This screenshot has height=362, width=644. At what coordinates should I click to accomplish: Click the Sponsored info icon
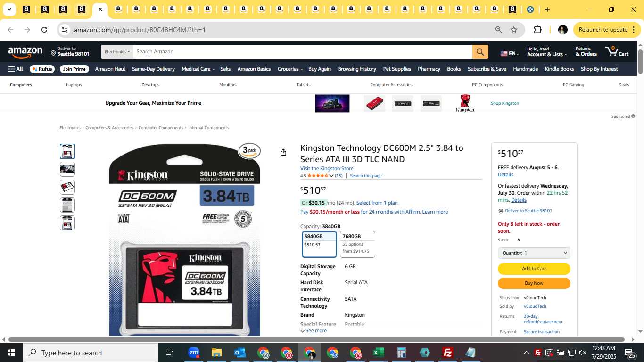(x=633, y=116)
